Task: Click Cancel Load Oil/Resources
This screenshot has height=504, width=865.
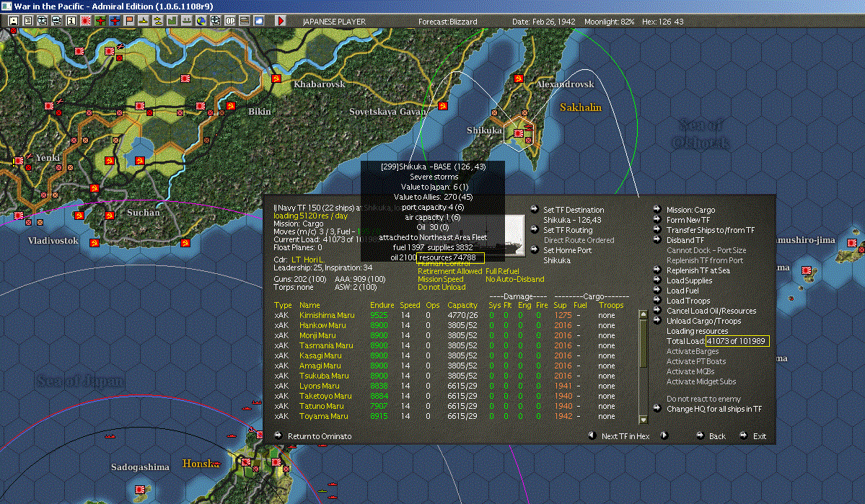Action: (x=711, y=311)
